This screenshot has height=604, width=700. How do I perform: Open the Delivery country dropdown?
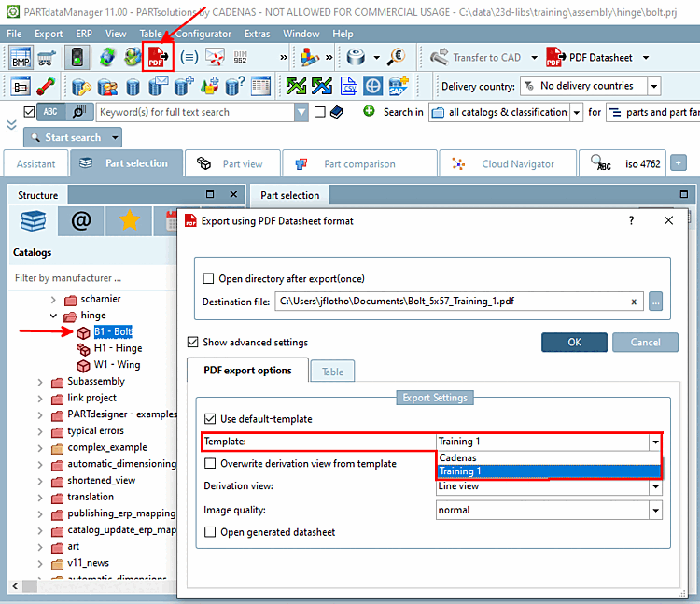654,86
